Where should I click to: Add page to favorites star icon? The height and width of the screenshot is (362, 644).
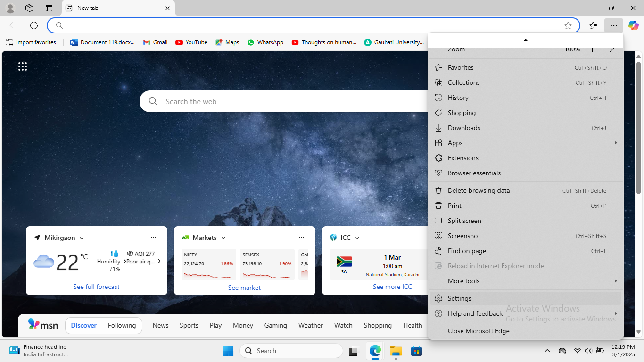point(568,25)
